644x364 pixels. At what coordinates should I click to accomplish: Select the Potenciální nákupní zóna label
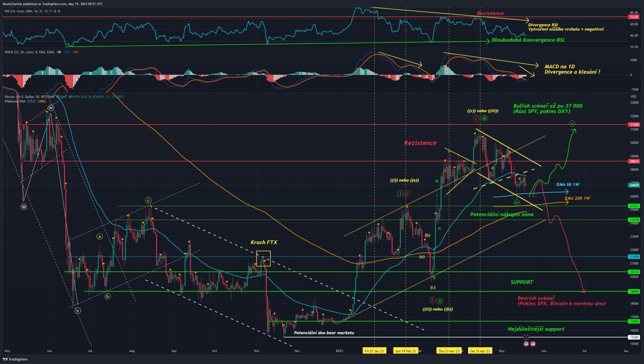[x=502, y=214]
